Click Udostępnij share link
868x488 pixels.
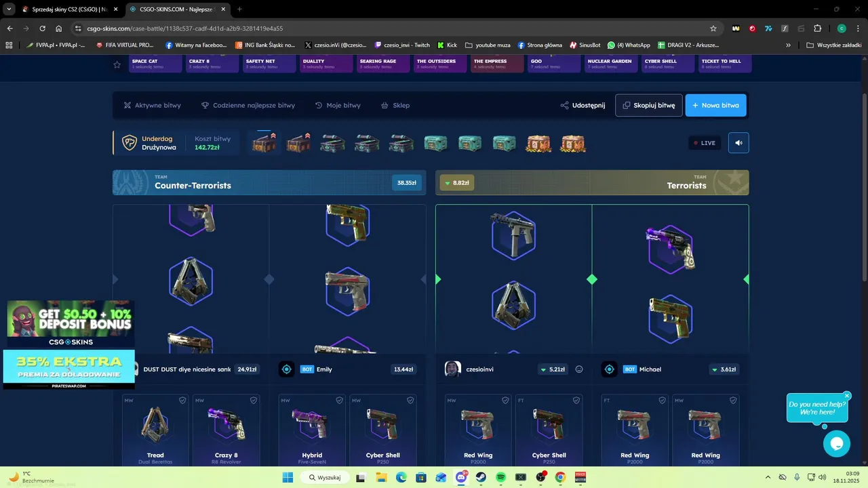pyautogui.click(x=583, y=105)
